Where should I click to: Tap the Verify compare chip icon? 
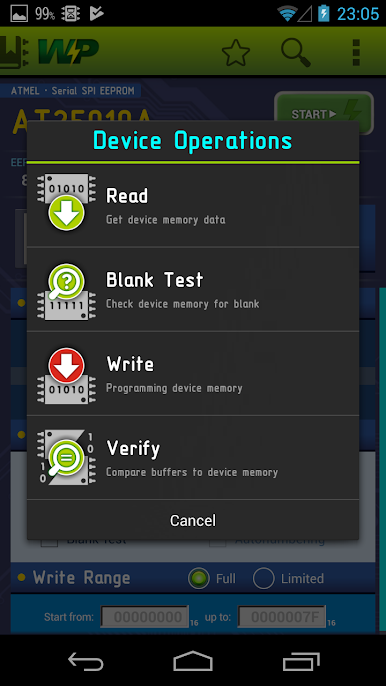(66, 457)
